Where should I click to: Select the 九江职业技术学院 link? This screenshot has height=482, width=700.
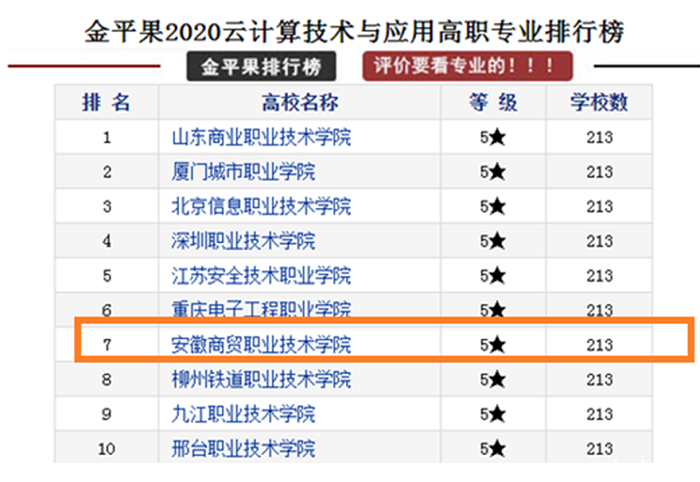243,414
